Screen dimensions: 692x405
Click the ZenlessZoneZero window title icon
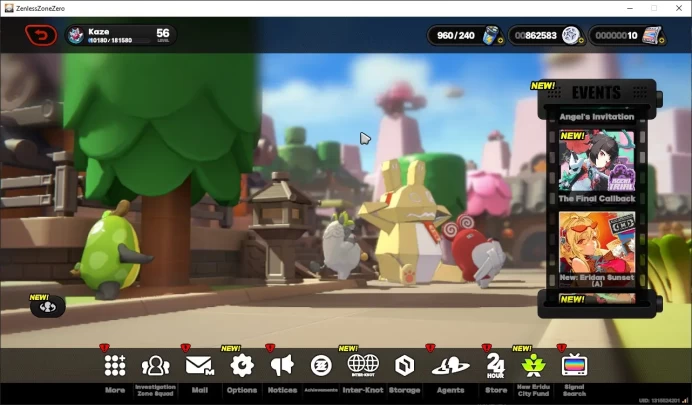pos(9,8)
